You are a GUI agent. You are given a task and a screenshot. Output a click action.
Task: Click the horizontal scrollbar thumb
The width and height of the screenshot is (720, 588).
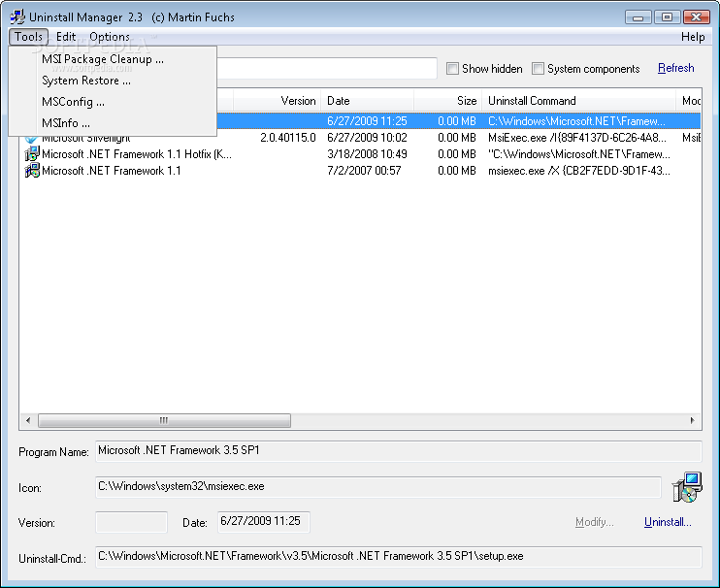(x=164, y=420)
